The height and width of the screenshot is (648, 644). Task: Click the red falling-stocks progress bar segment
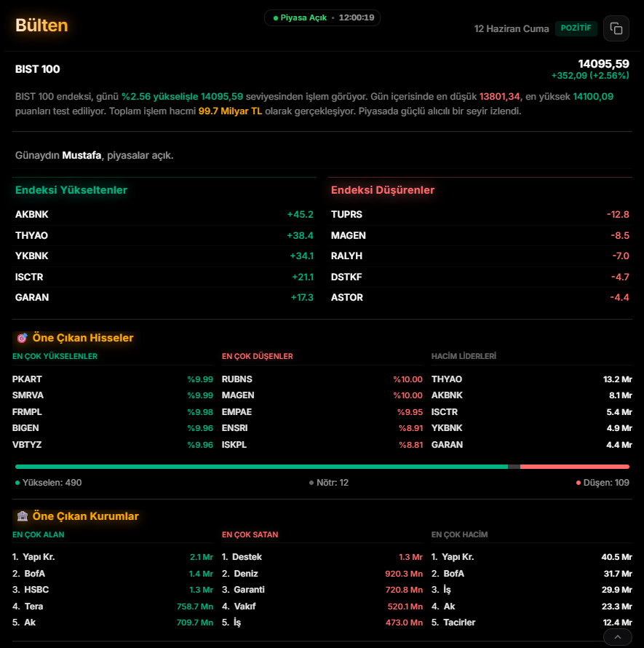click(575, 467)
